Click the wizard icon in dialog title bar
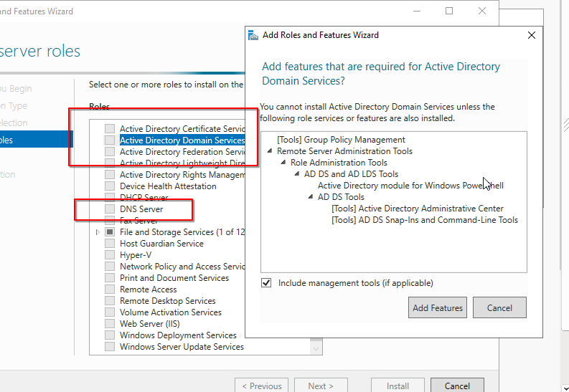 tap(253, 35)
